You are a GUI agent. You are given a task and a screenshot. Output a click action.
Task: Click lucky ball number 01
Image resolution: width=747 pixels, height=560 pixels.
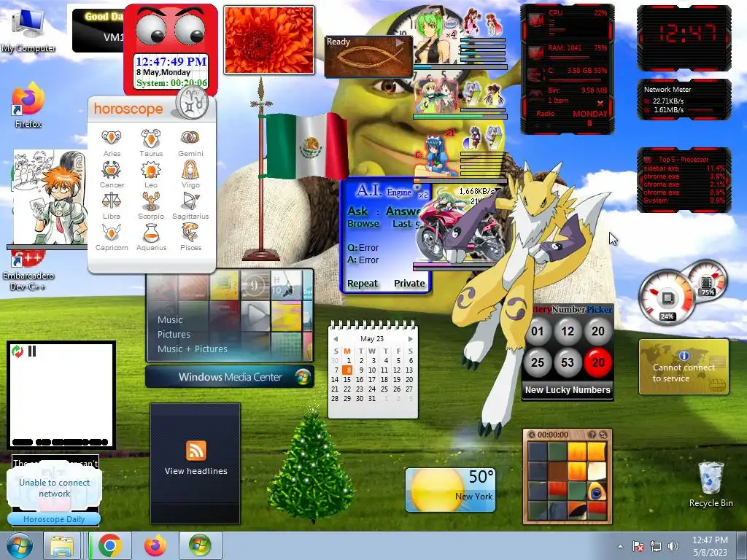(538, 331)
